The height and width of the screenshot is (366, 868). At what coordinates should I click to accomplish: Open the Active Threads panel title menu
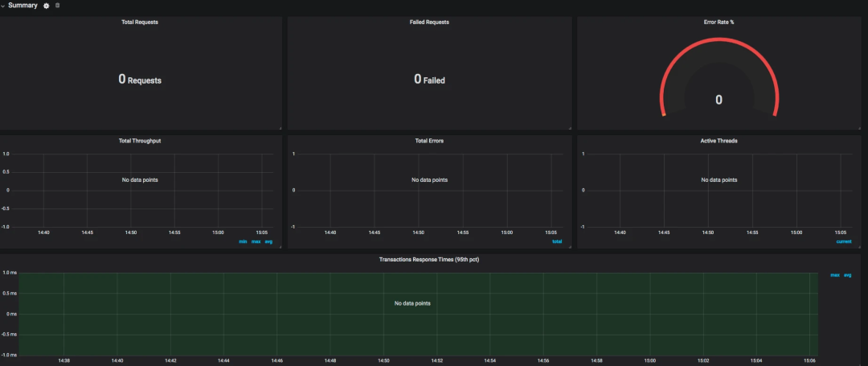pos(719,141)
